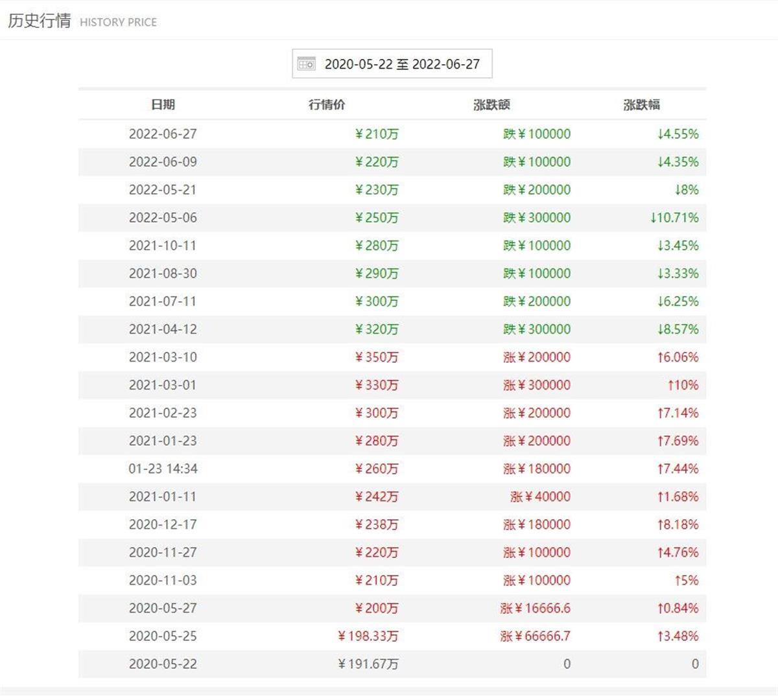Click the 01-23 14:34 timestamp entry
The width and height of the screenshot is (778, 700).
click(163, 469)
